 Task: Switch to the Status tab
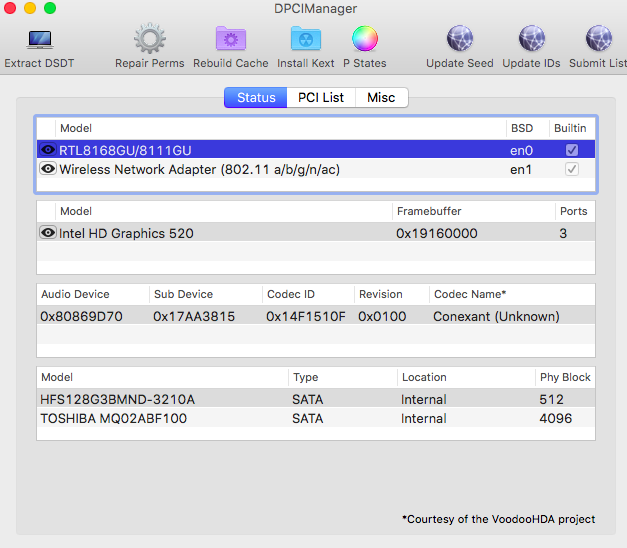[x=256, y=98]
